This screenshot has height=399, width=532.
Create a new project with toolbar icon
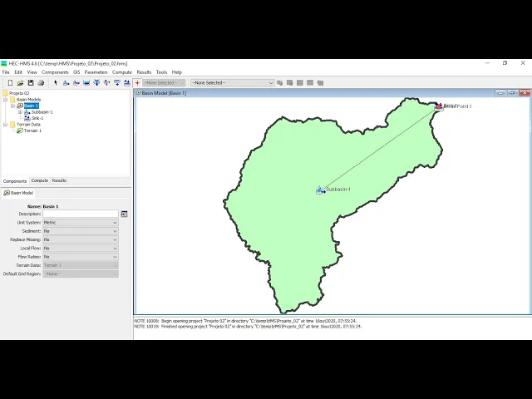[10, 83]
